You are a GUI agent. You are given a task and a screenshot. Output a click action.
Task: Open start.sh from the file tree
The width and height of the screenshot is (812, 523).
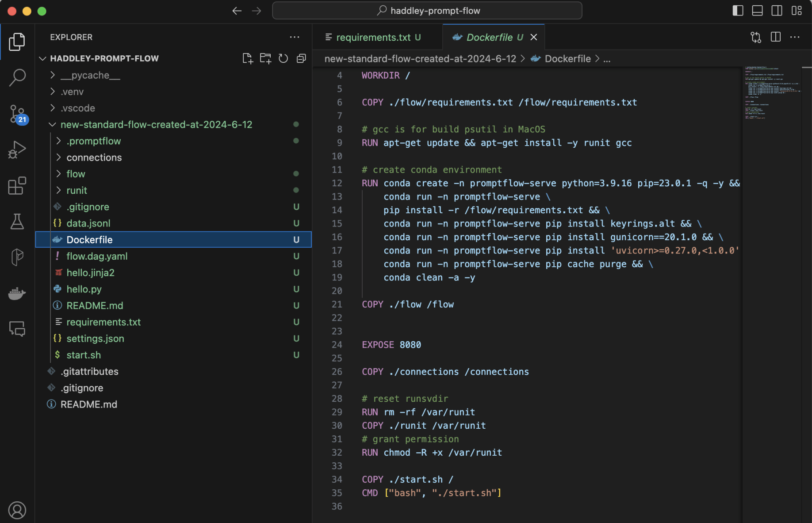(84, 355)
